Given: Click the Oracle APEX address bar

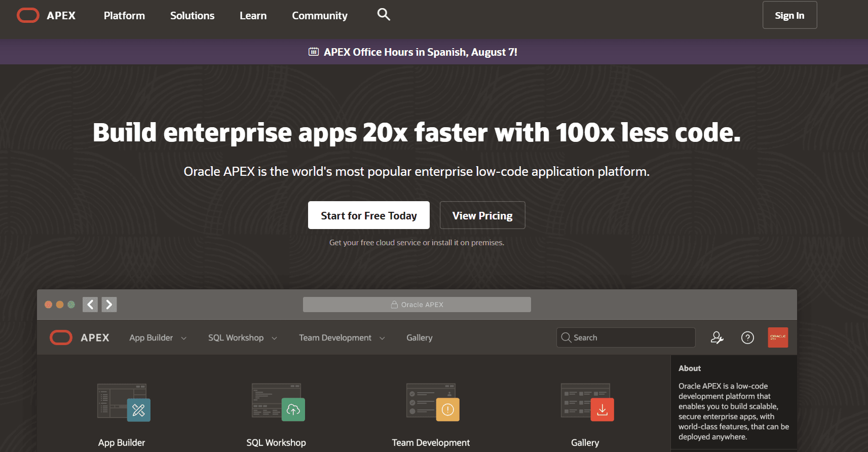Looking at the screenshot, I should click(x=417, y=305).
